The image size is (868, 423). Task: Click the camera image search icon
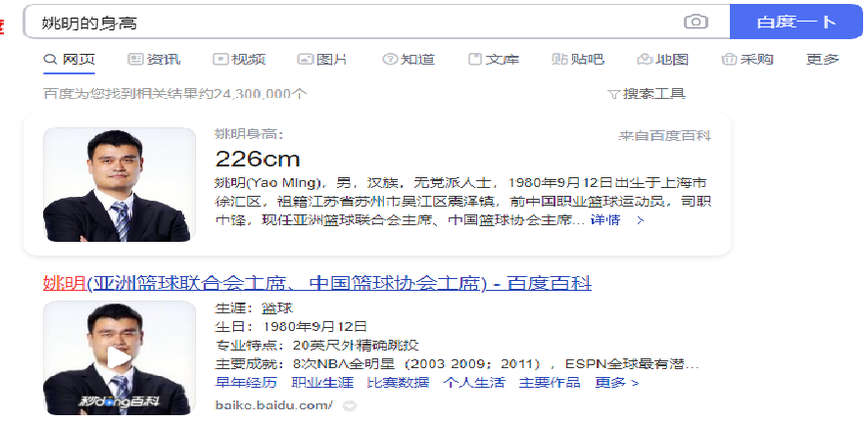(x=696, y=22)
